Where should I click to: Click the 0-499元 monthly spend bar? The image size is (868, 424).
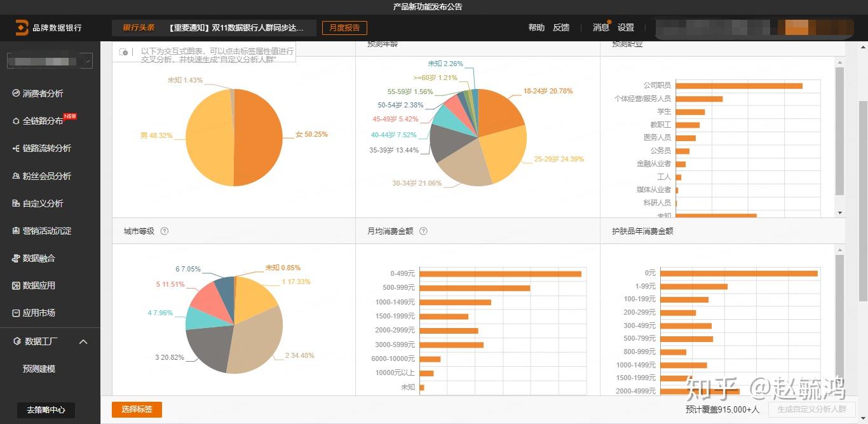[501, 274]
